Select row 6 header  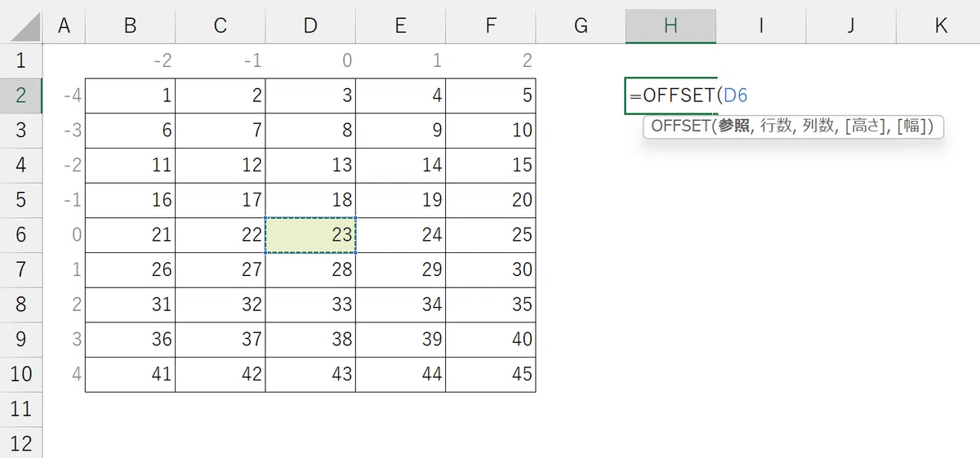(21, 235)
